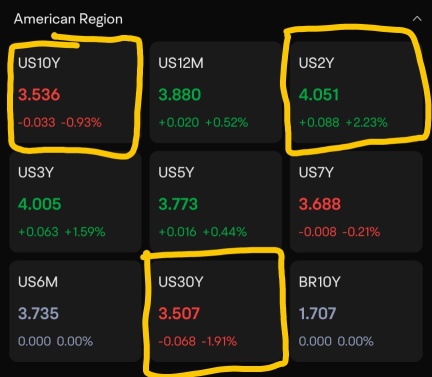This screenshot has height=377, width=432.
Task: Select the US5Y yield tile
Action: point(216,202)
